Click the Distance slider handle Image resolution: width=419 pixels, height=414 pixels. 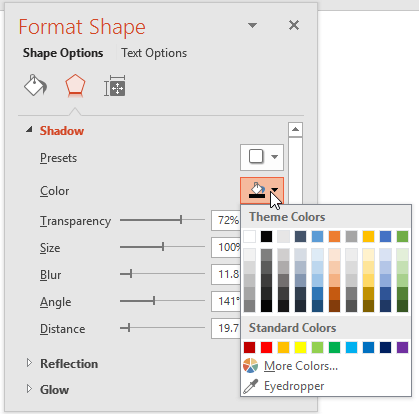click(129, 328)
